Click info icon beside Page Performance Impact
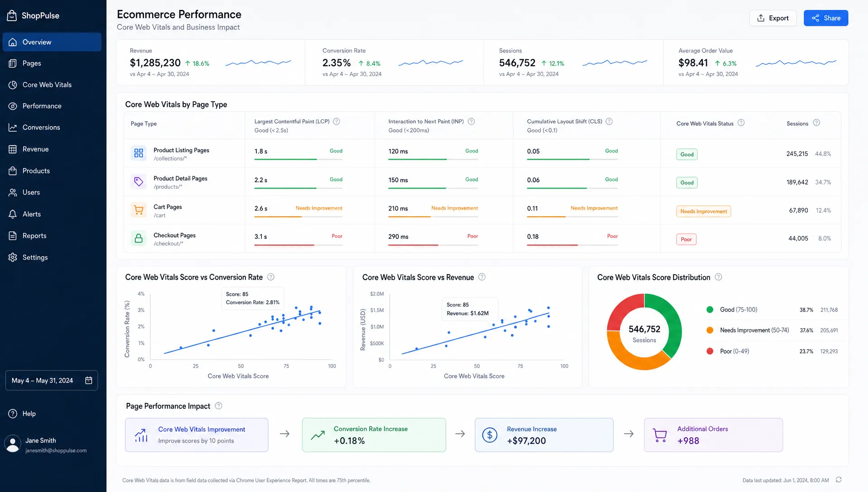Image resolution: width=868 pixels, height=492 pixels. [218, 406]
